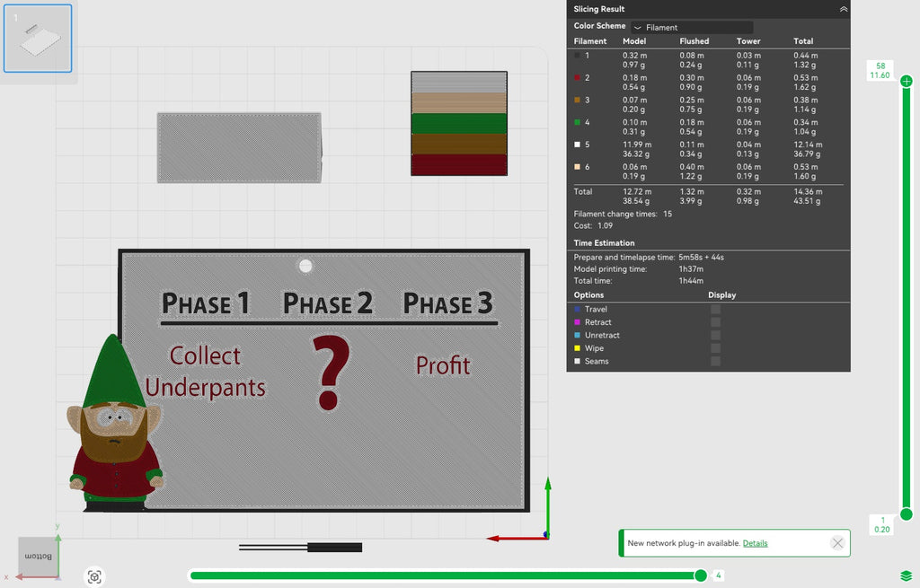
Task: Open the Color Scheme Filament dropdown
Action: pyautogui.click(x=692, y=27)
